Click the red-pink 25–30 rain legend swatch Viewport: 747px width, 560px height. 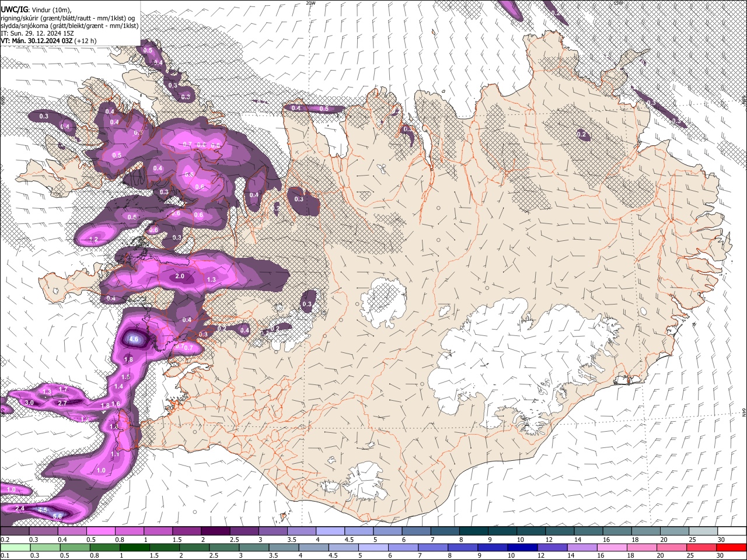click(700, 547)
